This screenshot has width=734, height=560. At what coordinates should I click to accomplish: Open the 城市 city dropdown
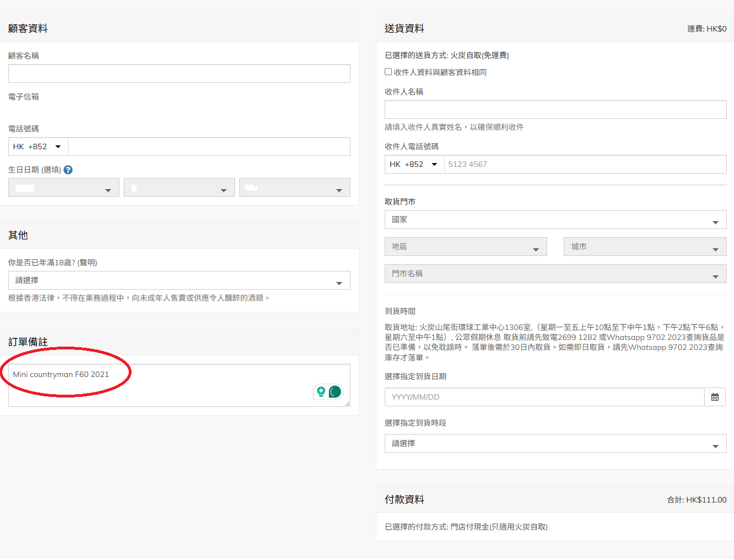pos(644,247)
